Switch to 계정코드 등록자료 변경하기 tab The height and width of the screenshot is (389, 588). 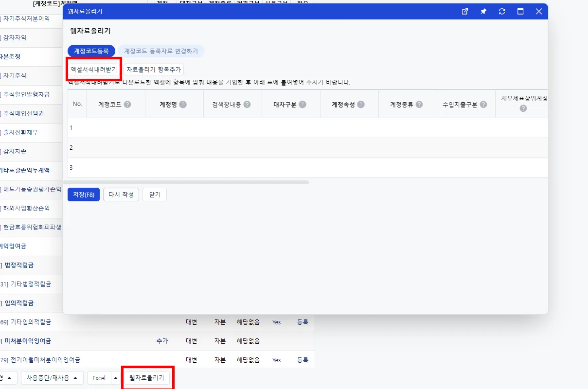pyautogui.click(x=161, y=51)
